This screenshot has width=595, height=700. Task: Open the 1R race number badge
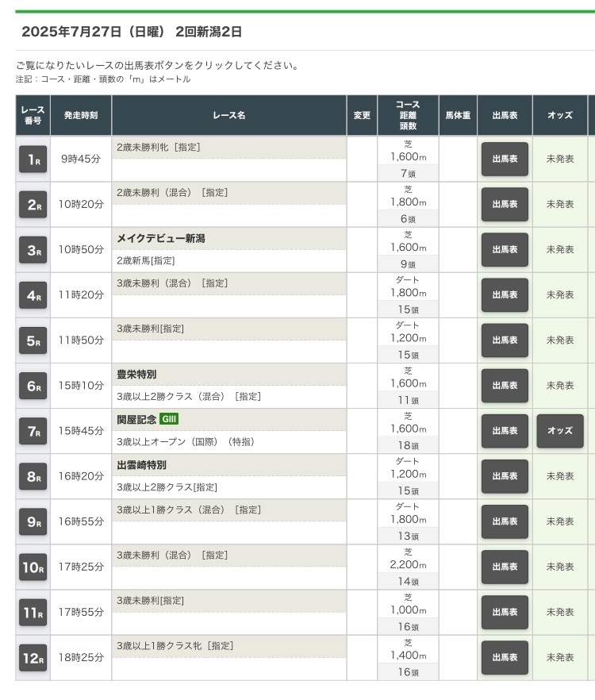click(33, 159)
